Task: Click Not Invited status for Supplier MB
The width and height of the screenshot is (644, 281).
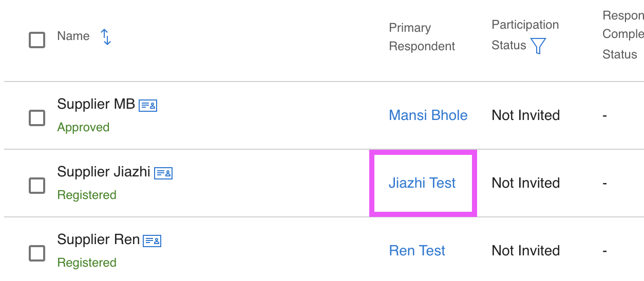Action: click(x=525, y=115)
